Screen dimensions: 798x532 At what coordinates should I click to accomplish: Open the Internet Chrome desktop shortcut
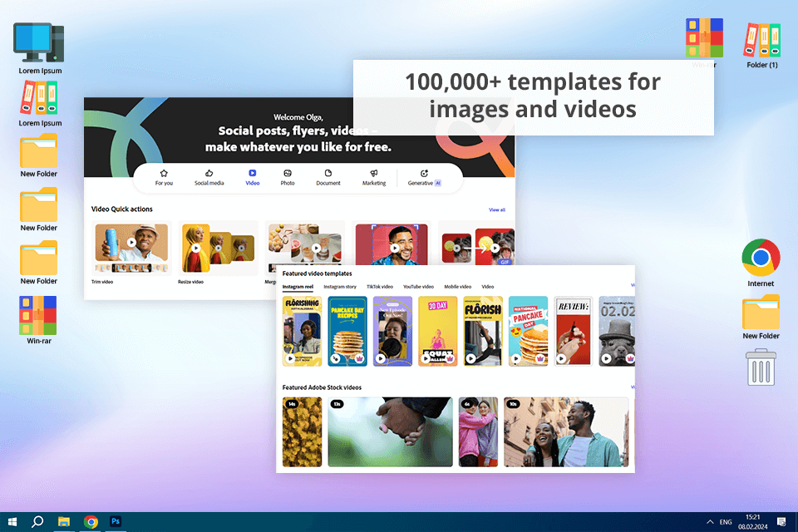pyautogui.click(x=761, y=258)
